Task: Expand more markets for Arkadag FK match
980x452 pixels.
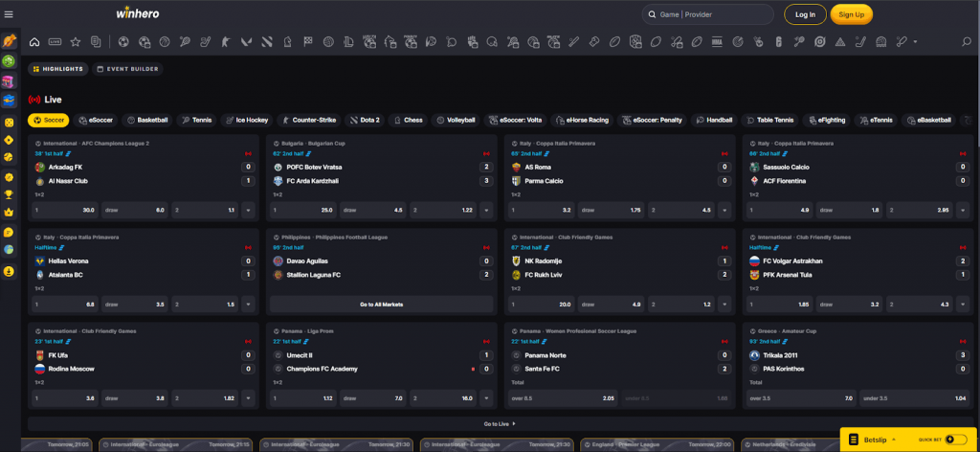Action: 248,210
